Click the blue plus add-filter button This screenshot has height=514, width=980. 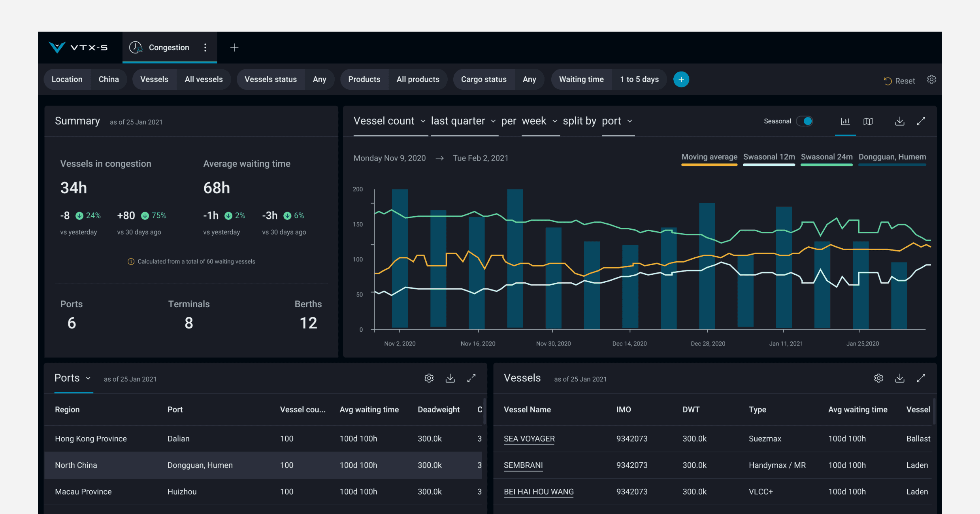[x=681, y=79]
